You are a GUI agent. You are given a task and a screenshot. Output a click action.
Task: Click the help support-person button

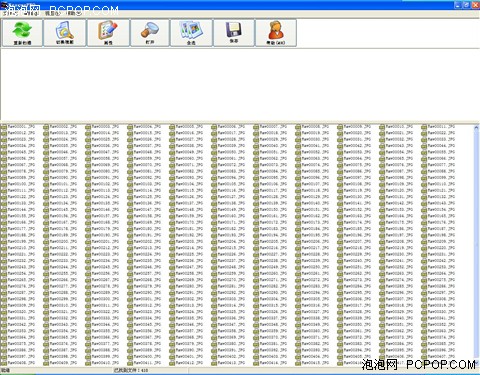[276, 33]
